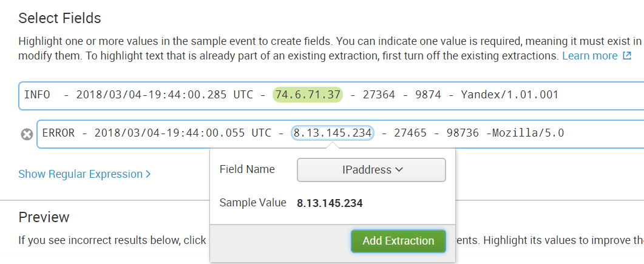Click the external link icon beside Learn more
This screenshot has height=264, width=644.
click(627, 56)
